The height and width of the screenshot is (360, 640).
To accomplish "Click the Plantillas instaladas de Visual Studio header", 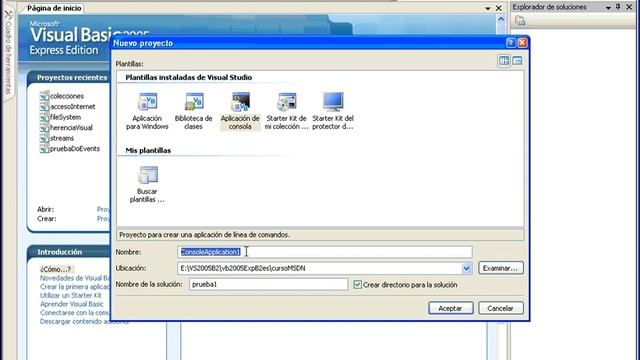I will pyautogui.click(x=189, y=78).
